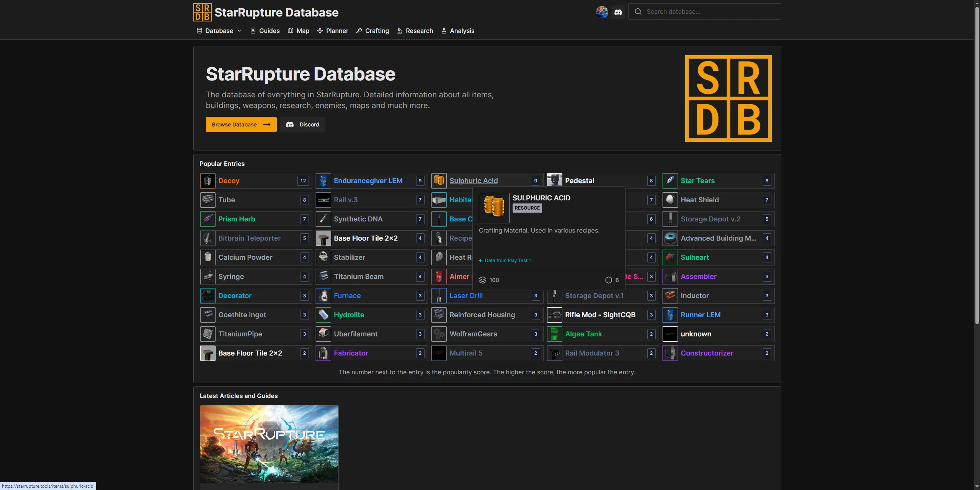Click the Syringe item icon
The height and width of the screenshot is (490, 980).
point(208,277)
